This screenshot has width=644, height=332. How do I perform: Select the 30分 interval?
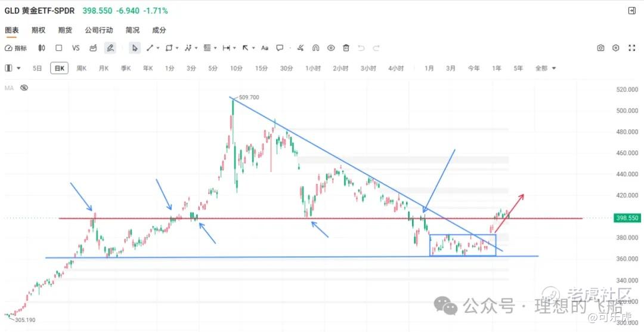click(287, 68)
